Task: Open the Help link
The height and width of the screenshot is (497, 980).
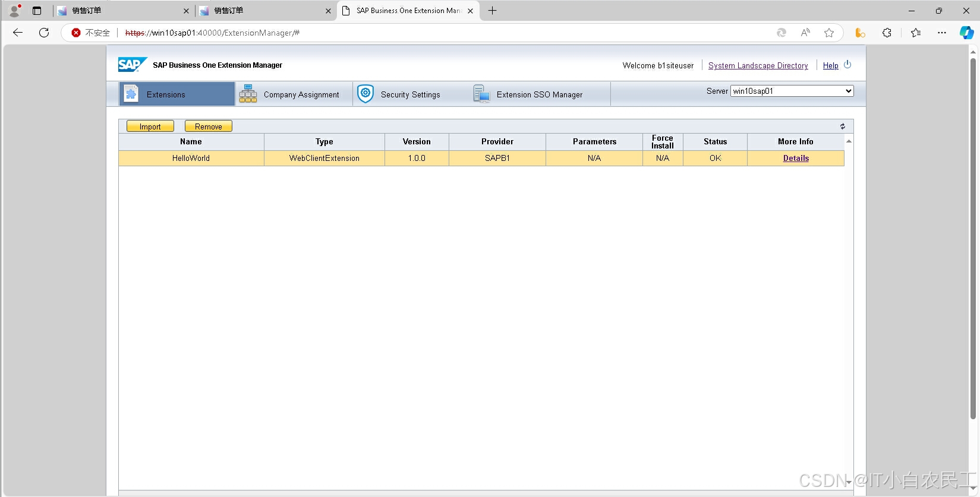Action: (830, 65)
